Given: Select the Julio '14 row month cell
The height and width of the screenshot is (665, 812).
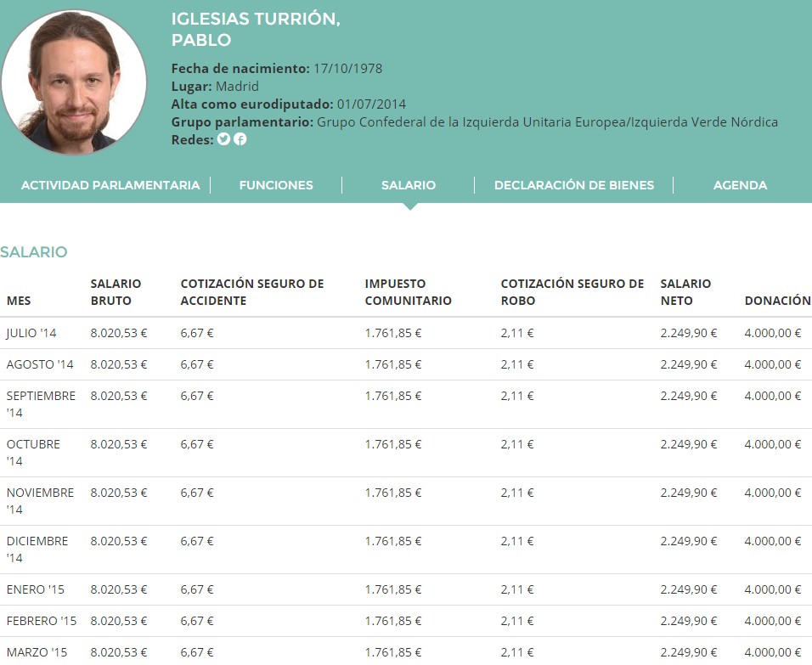Looking at the screenshot, I should pyautogui.click(x=31, y=333).
